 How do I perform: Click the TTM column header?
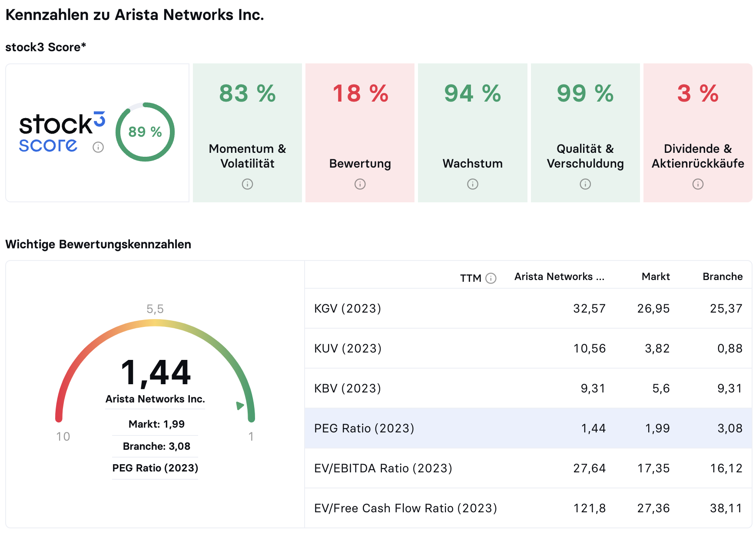[x=471, y=278]
